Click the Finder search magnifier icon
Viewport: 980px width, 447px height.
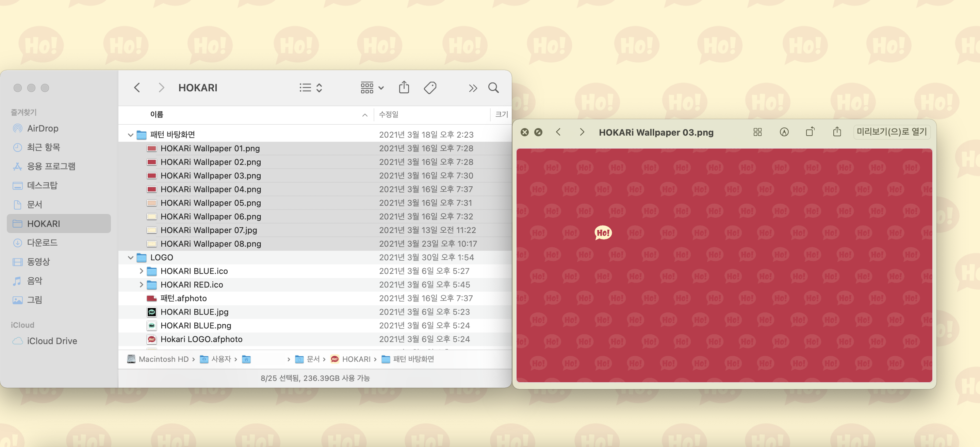[x=493, y=88]
